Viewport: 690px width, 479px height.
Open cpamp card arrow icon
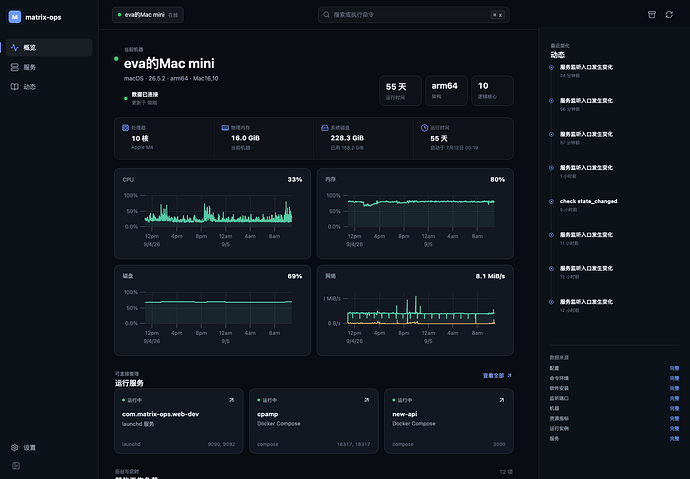click(x=366, y=400)
